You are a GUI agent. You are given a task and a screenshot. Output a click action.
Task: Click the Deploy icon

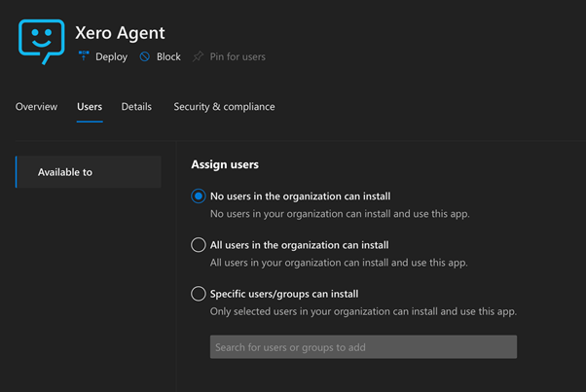tap(84, 55)
